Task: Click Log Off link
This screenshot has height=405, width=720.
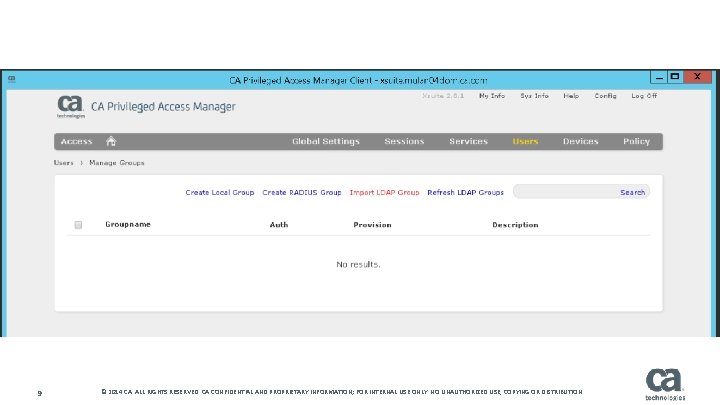Action: (x=644, y=96)
